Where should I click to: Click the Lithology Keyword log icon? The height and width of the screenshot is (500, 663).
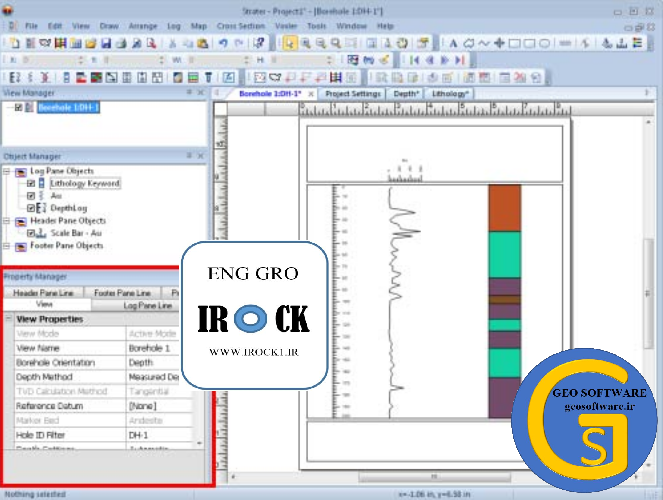[x=41, y=184]
